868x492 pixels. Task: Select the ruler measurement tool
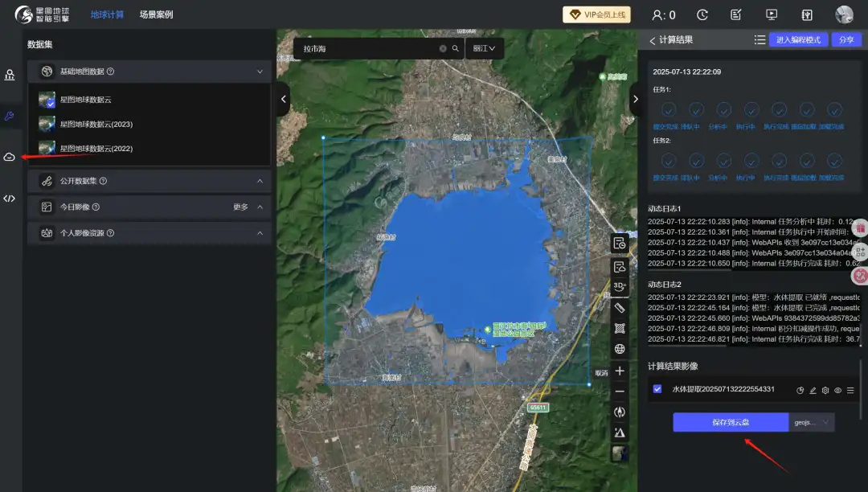(620, 308)
